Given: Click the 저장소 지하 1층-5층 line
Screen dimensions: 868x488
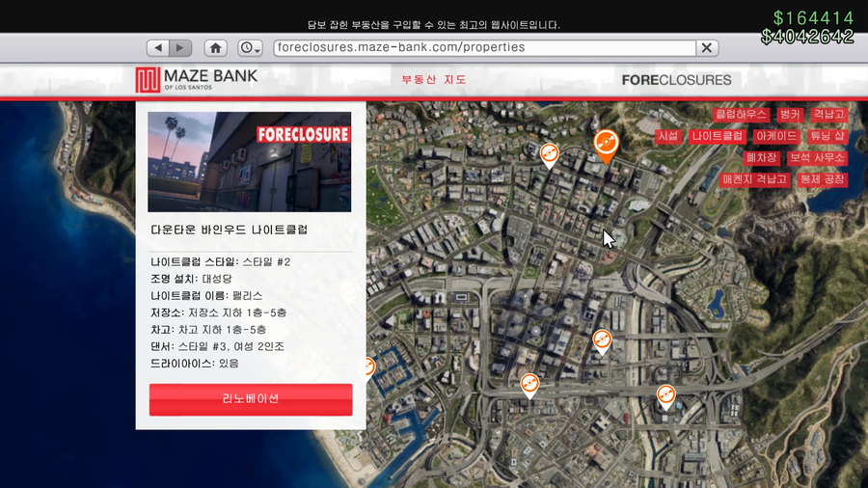Looking at the screenshot, I should tap(218, 312).
